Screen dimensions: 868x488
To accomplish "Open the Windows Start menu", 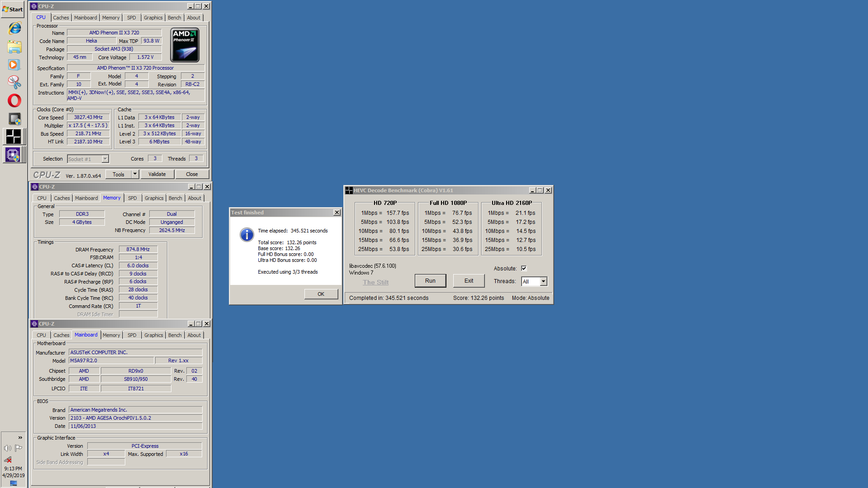I will point(13,9).
